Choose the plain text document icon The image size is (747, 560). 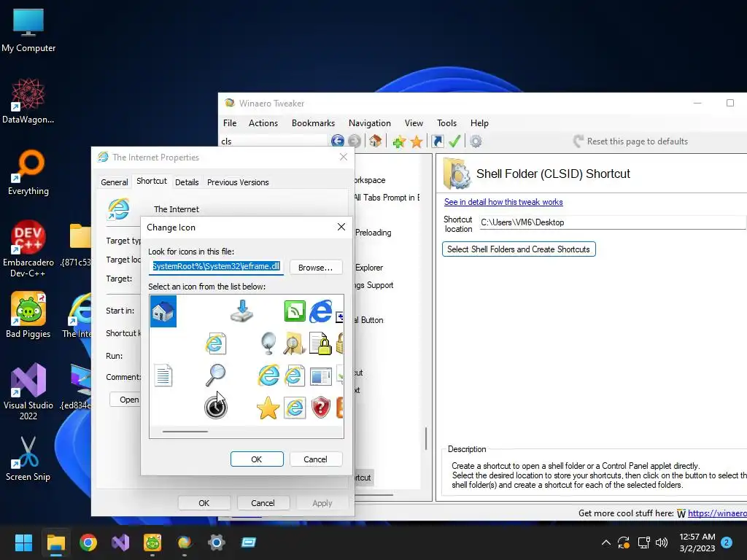[x=163, y=376]
